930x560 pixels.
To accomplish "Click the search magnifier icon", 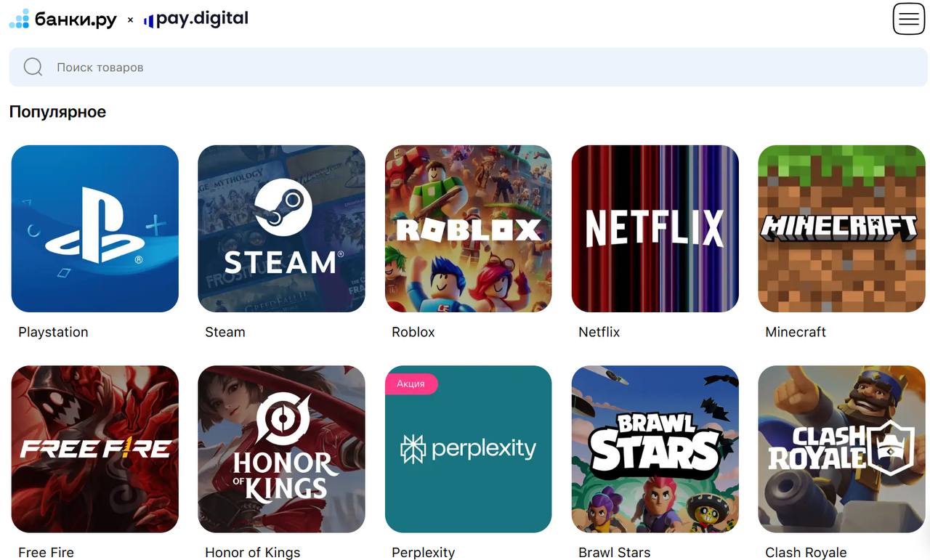I will (x=33, y=67).
